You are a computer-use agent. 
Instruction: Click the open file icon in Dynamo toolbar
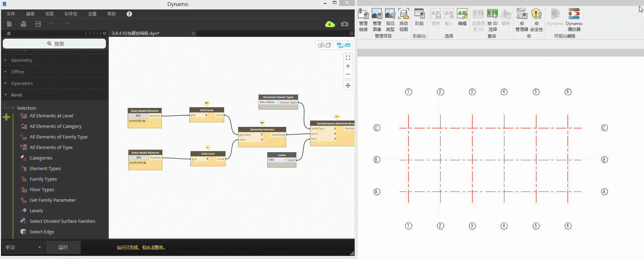24,24
